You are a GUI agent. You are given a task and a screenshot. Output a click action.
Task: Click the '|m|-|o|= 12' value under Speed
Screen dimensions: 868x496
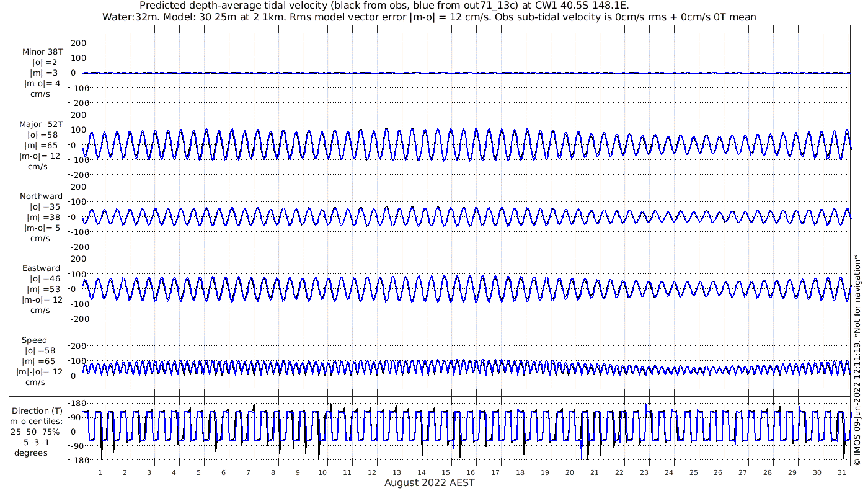[40, 372]
